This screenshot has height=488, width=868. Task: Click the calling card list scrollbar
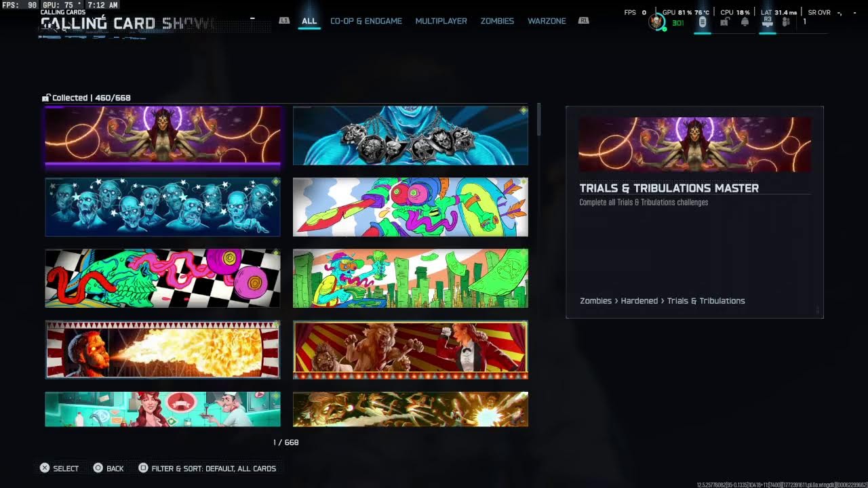(x=538, y=119)
